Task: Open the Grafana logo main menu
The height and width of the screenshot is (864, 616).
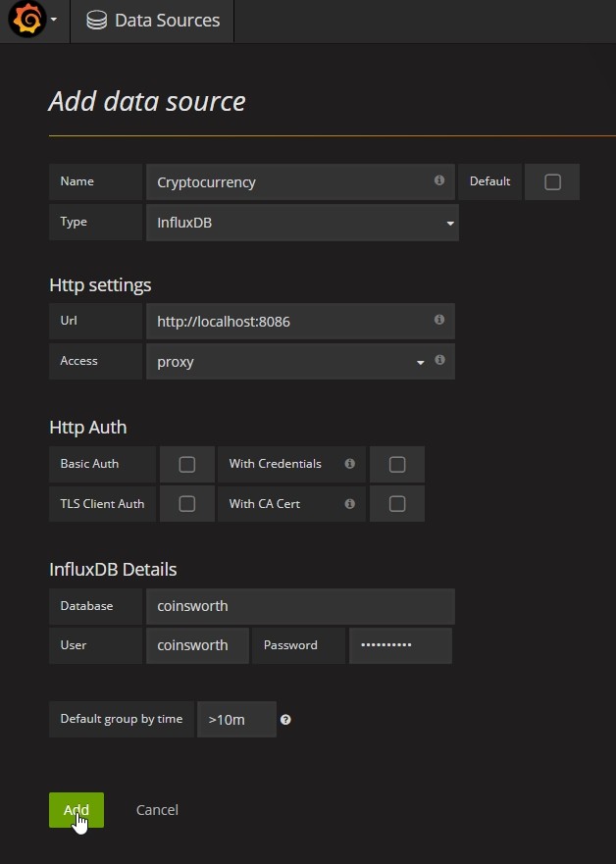Action: click(x=27, y=20)
